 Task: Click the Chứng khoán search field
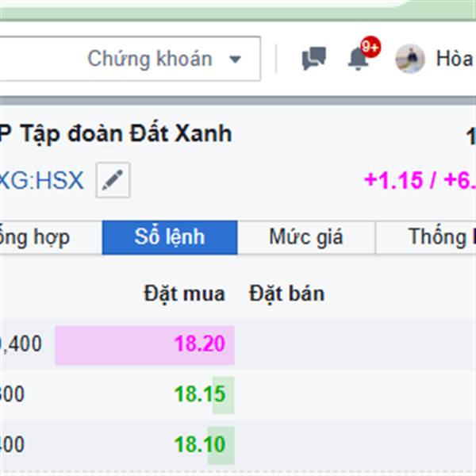pos(130,59)
